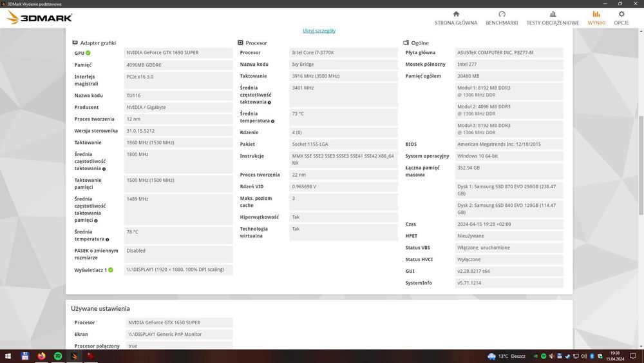Select the Intel Z77 northbridge value
The width and height of the screenshot is (644, 363).
point(509,64)
